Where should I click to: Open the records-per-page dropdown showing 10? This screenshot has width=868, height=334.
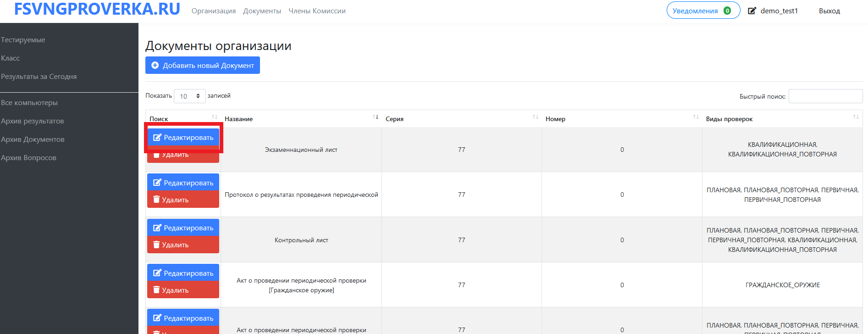pos(189,96)
